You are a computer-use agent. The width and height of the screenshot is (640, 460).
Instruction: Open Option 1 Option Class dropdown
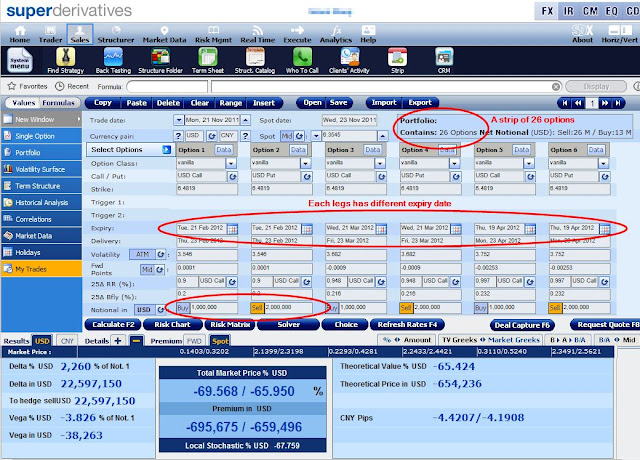point(231,163)
